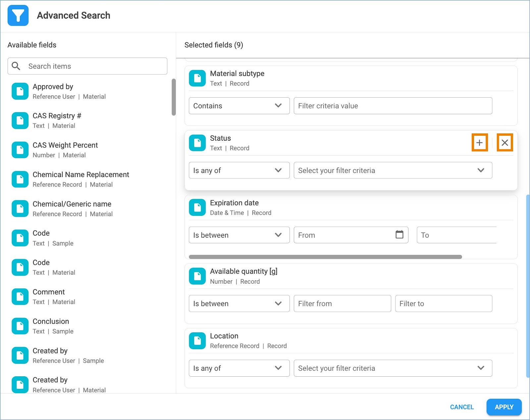Click the Conclusion field icon

pyautogui.click(x=20, y=326)
